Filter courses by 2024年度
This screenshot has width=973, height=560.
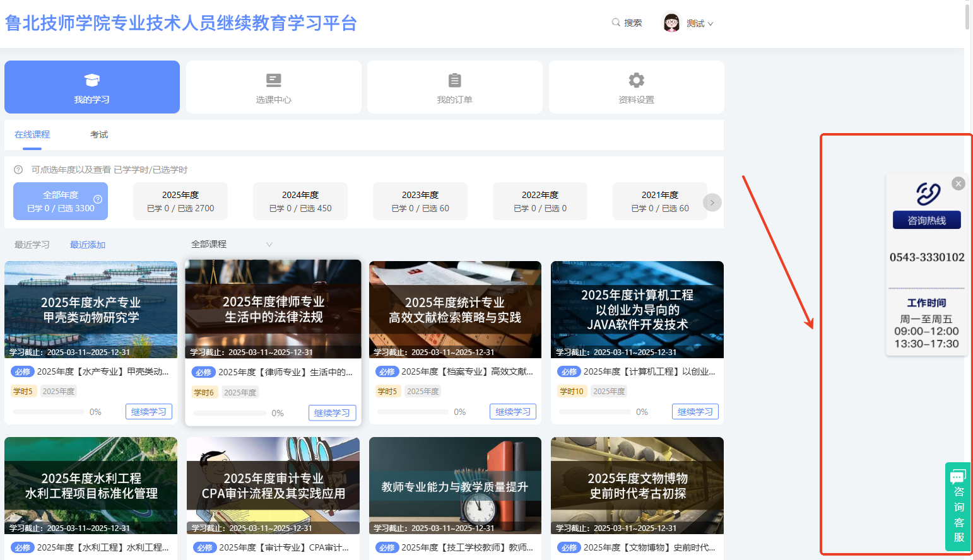click(300, 201)
